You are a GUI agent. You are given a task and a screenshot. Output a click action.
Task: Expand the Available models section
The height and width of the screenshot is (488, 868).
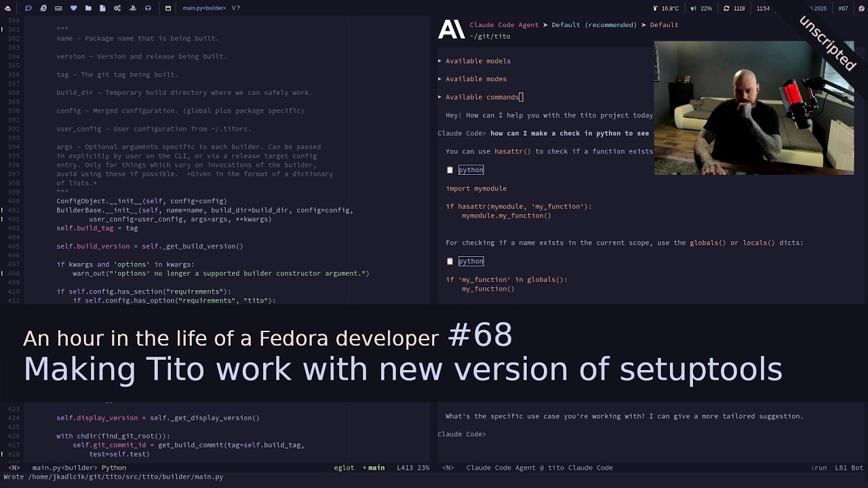[x=474, y=61]
